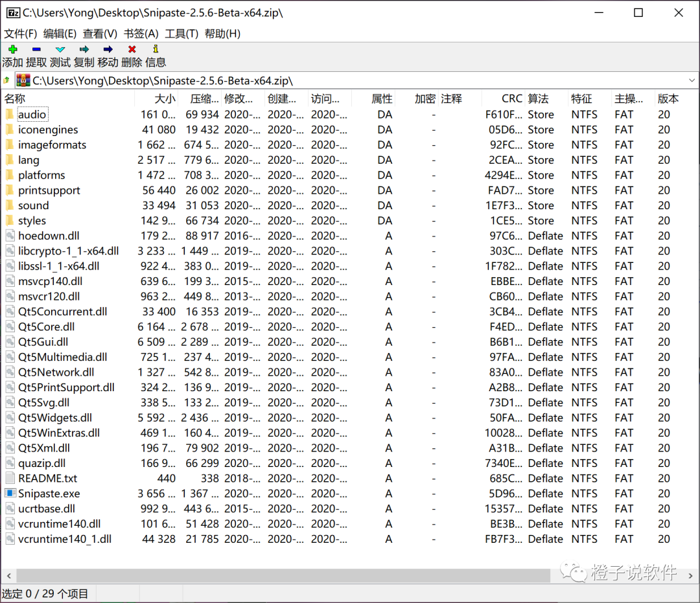
Task: Click the audio folder icon
Action: [9, 115]
